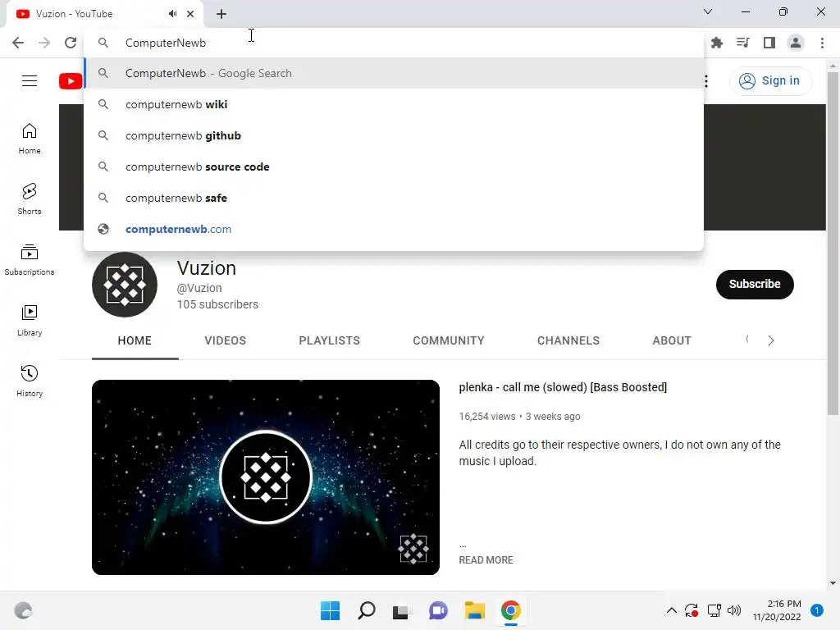
Task: Open Windows taskbar Search
Action: click(x=367, y=610)
